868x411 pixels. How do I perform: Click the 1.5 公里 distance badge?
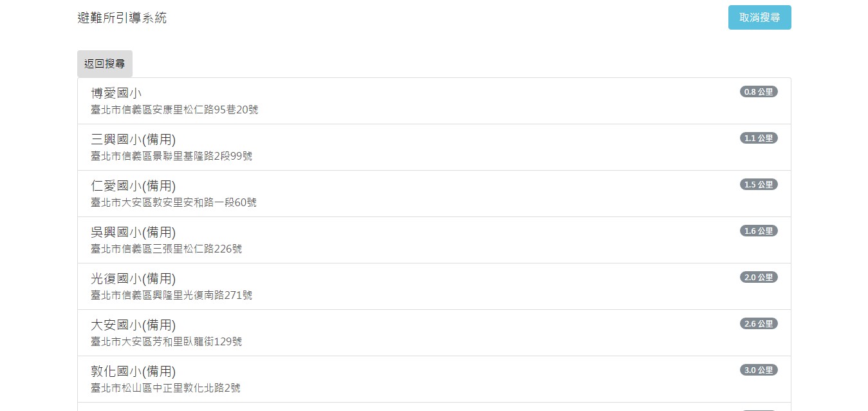click(759, 184)
